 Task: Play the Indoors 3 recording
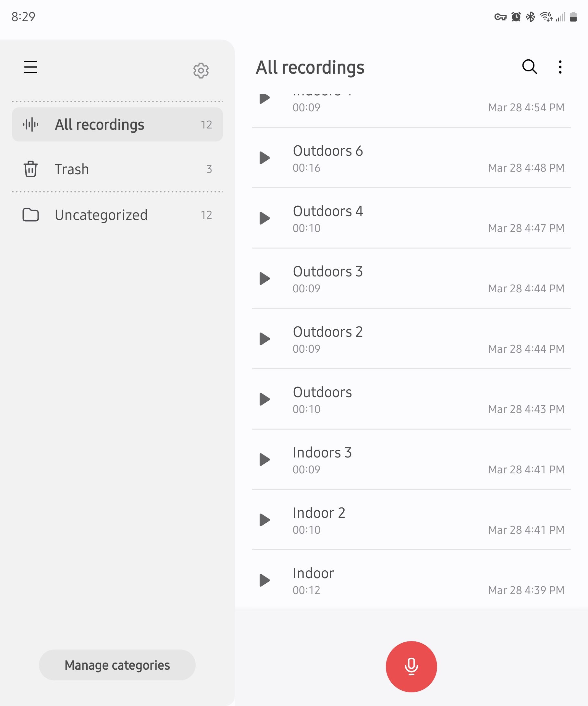(x=265, y=459)
